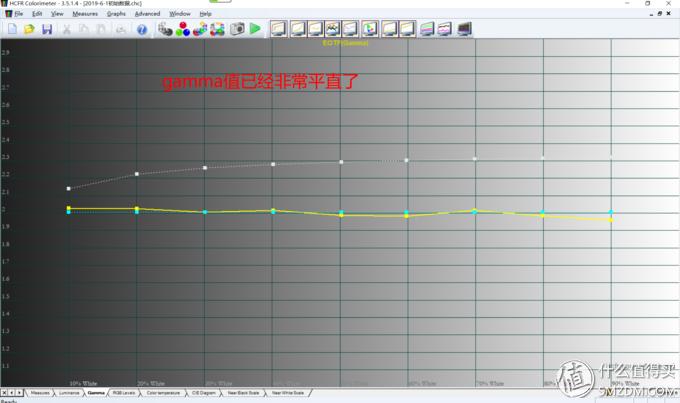Click the tab strip left arrow
Viewport: 680px width, 403px height.
click(11, 393)
